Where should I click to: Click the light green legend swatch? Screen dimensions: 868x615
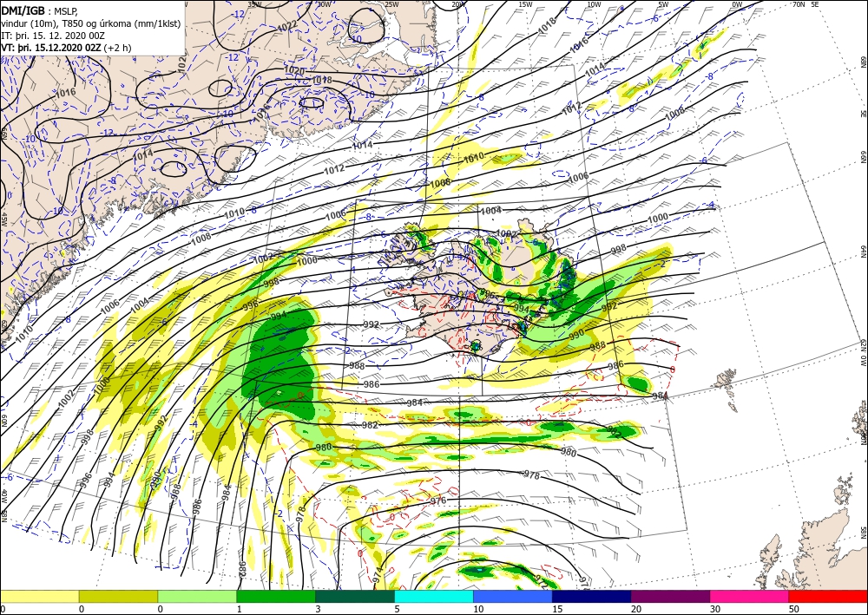point(197,596)
